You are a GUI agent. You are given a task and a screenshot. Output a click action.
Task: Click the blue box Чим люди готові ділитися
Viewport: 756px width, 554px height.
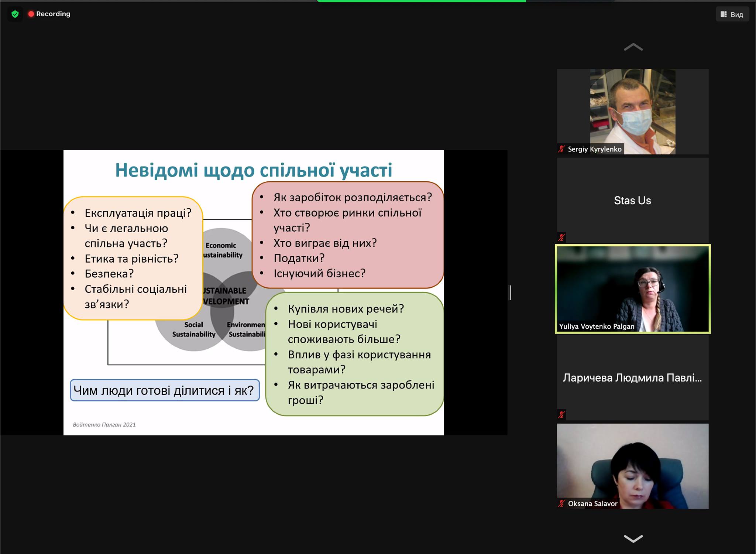[165, 390]
